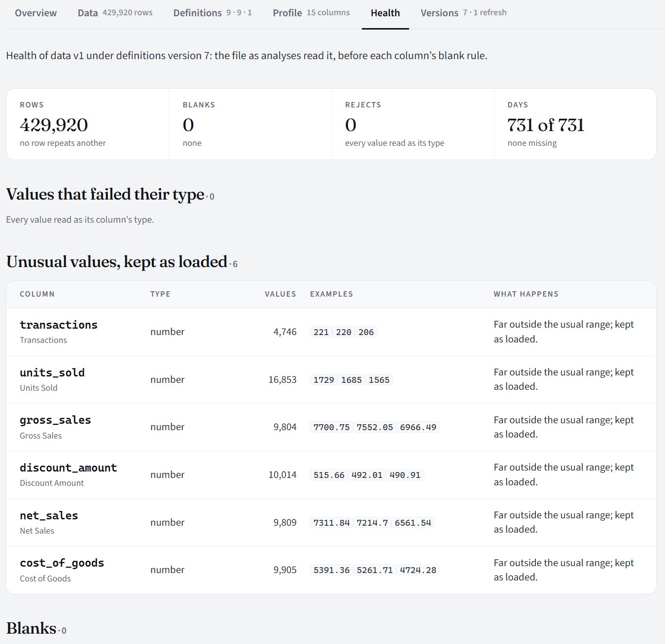Click the Values that failed their type heading
This screenshot has width=665, height=644.
105,194
